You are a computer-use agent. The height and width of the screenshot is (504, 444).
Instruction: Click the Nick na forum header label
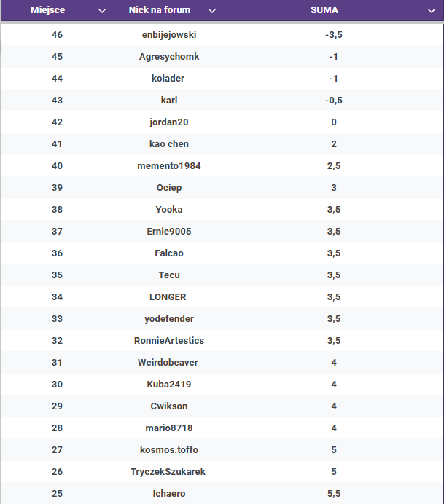point(160,10)
